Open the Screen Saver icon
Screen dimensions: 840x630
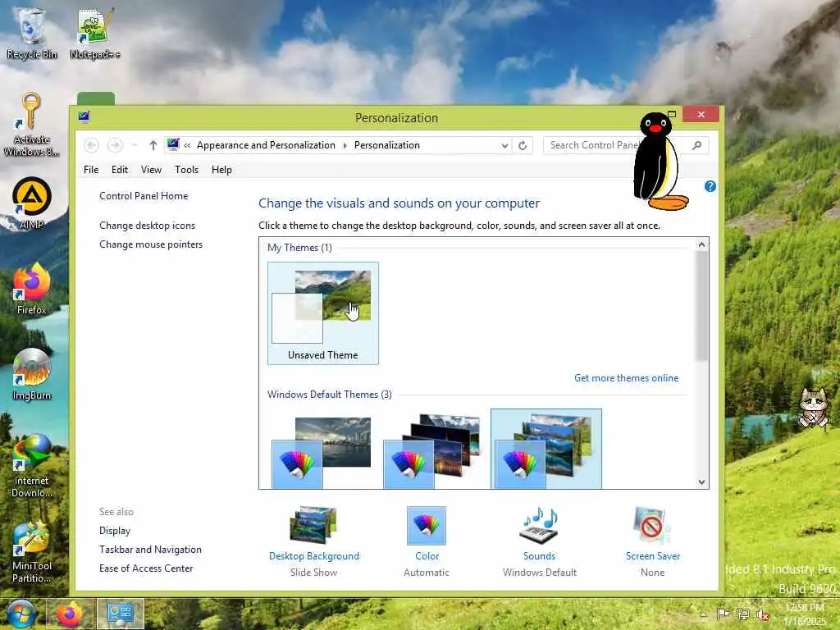pyautogui.click(x=652, y=526)
